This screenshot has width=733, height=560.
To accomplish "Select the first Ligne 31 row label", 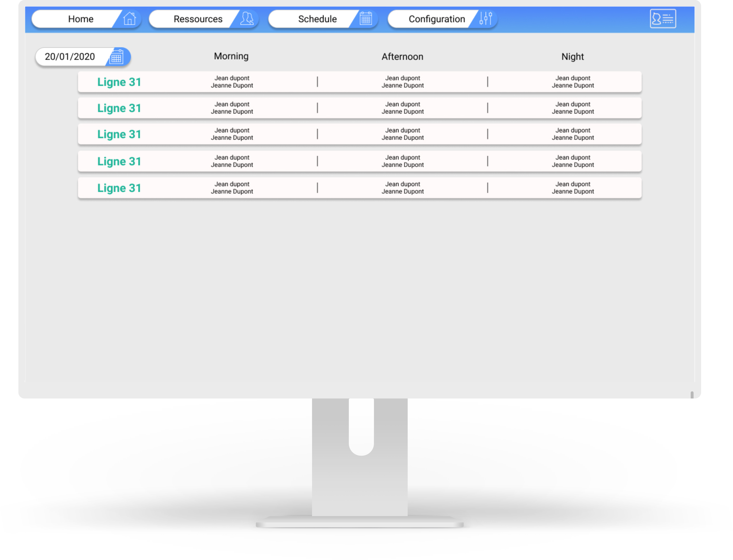I will pos(119,82).
